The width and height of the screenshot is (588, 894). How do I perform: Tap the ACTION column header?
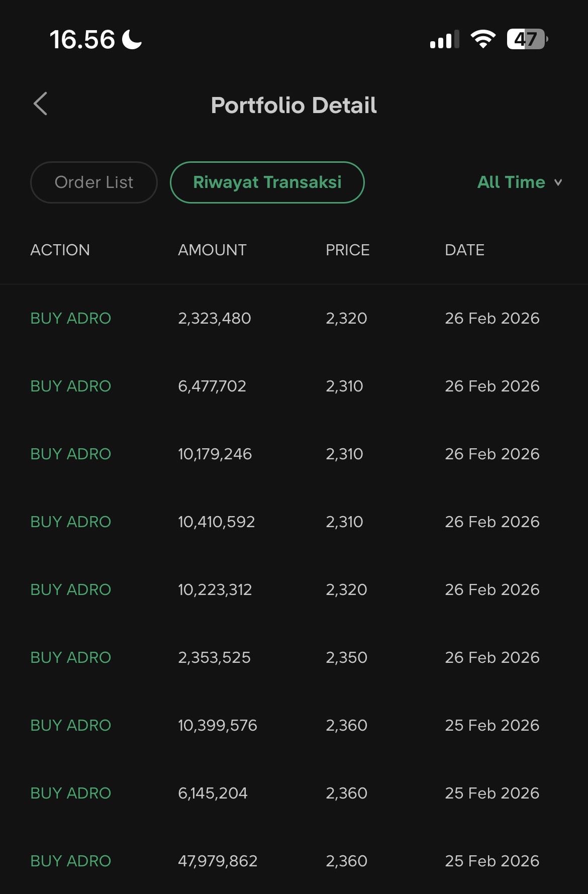[x=60, y=250]
